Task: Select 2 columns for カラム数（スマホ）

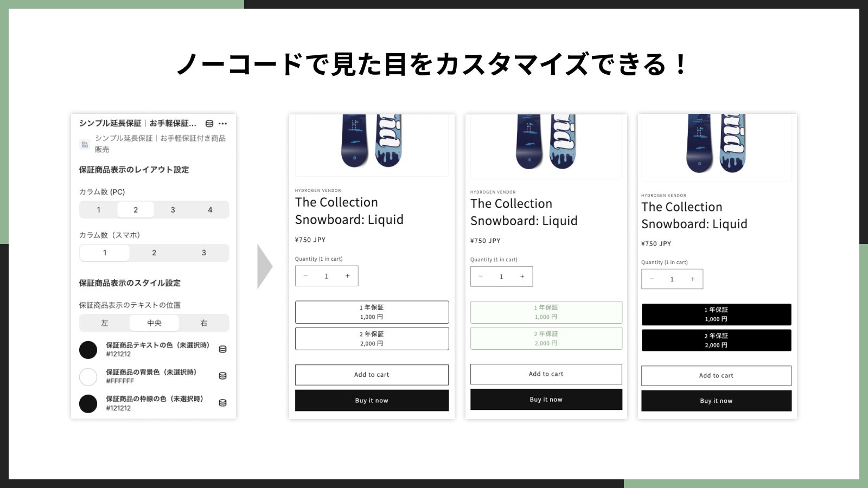Action: point(154,253)
